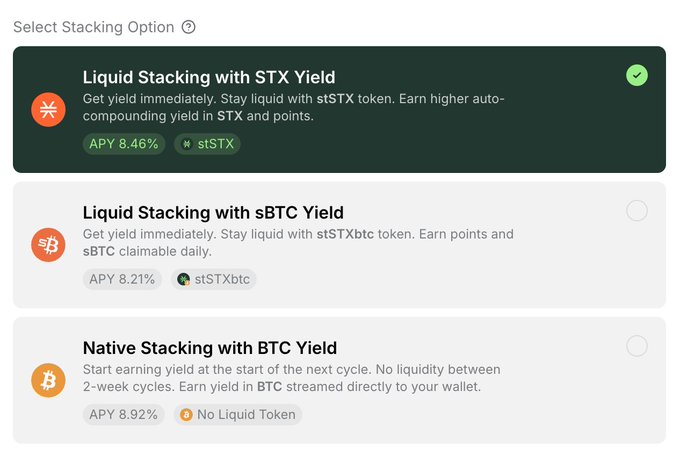Click the small stSTX token icon
Image resolution: width=680 pixels, height=463 pixels.
point(187,144)
